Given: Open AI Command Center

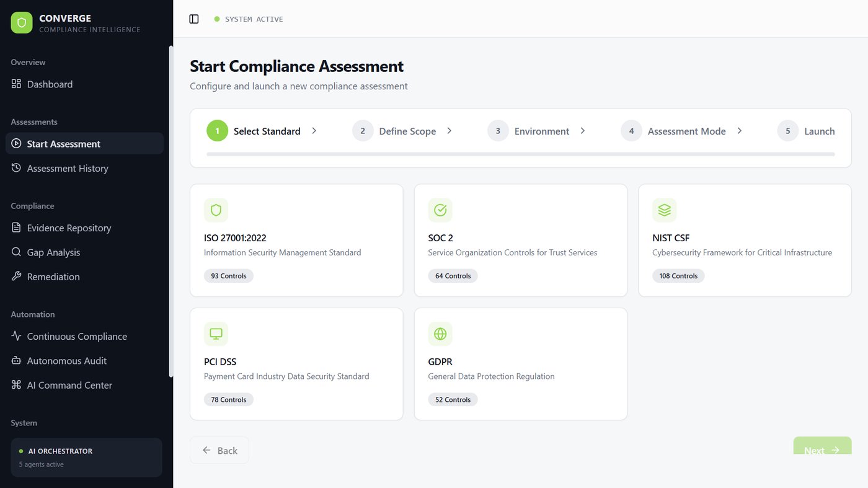Looking at the screenshot, I should (84, 385).
